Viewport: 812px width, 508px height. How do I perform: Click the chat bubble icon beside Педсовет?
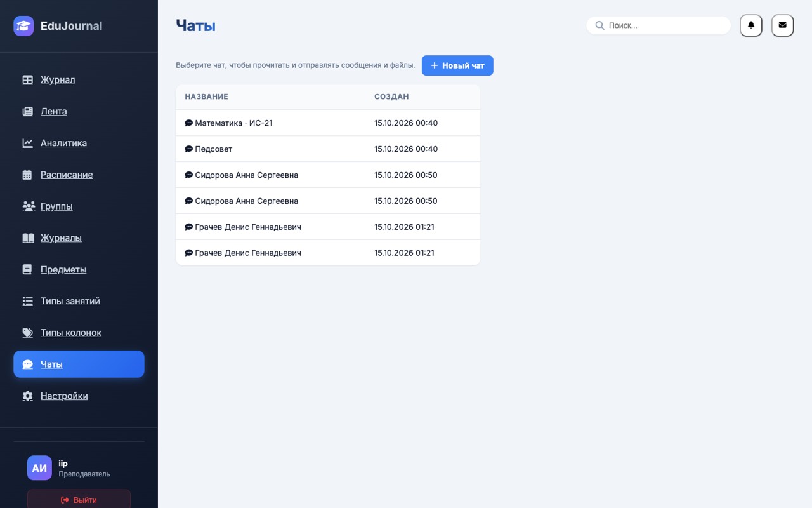pos(188,149)
